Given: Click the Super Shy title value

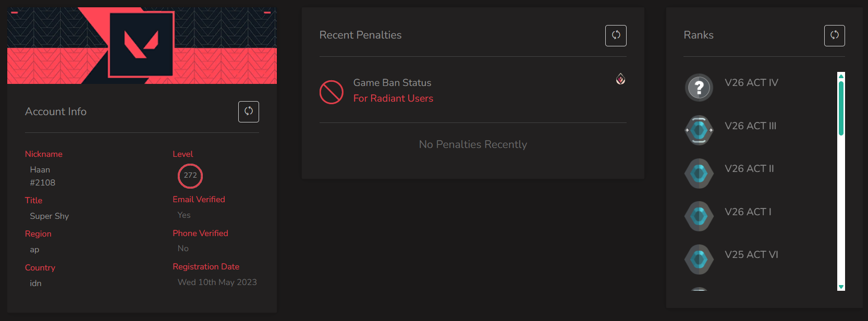Looking at the screenshot, I should (x=50, y=216).
